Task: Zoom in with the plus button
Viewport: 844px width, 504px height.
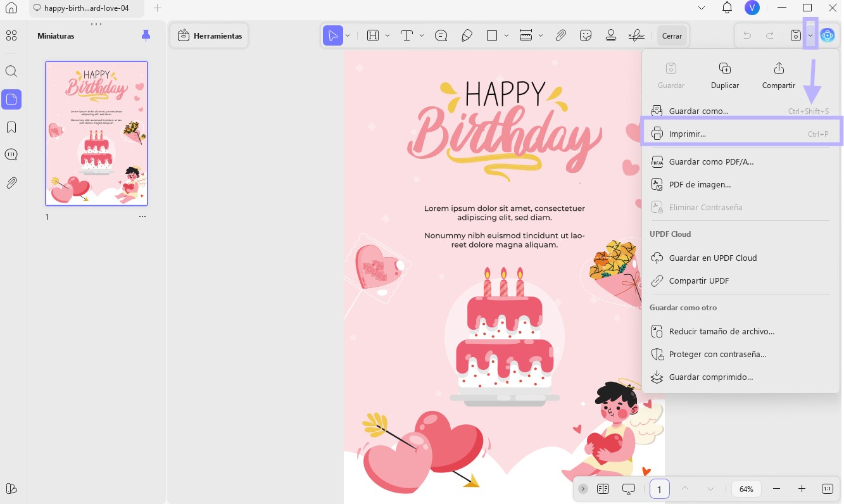Action: click(x=802, y=489)
